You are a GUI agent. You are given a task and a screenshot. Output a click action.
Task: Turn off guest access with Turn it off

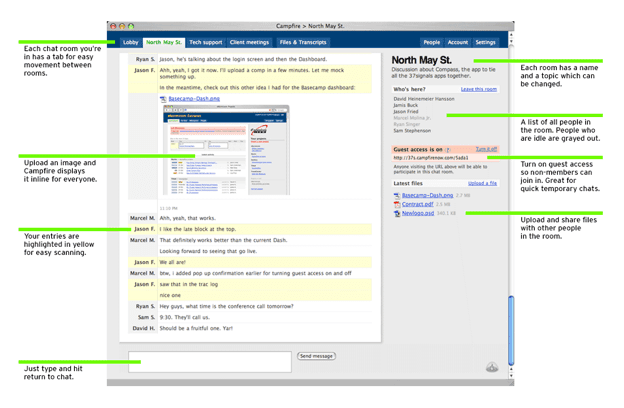click(x=486, y=149)
